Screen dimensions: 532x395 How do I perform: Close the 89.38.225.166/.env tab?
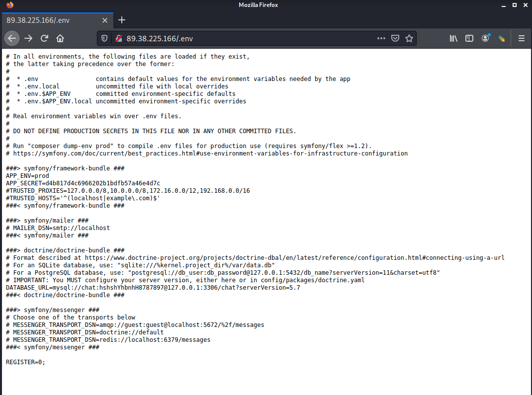105,20
